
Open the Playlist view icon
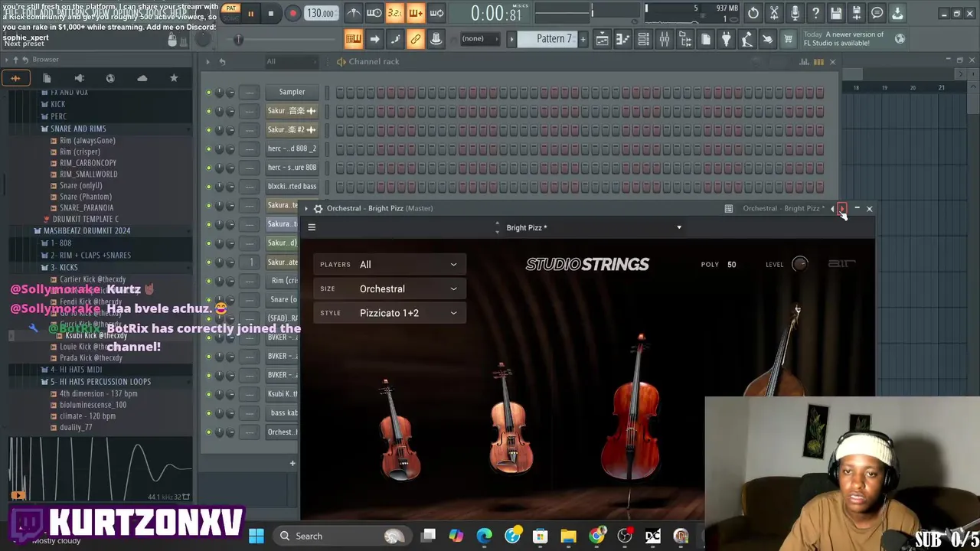602,39
